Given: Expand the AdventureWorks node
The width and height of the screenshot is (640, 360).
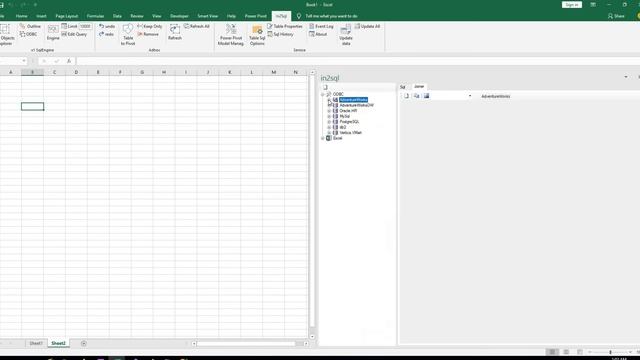Looking at the screenshot, I should pyautogui.click(x=329, y=100).
